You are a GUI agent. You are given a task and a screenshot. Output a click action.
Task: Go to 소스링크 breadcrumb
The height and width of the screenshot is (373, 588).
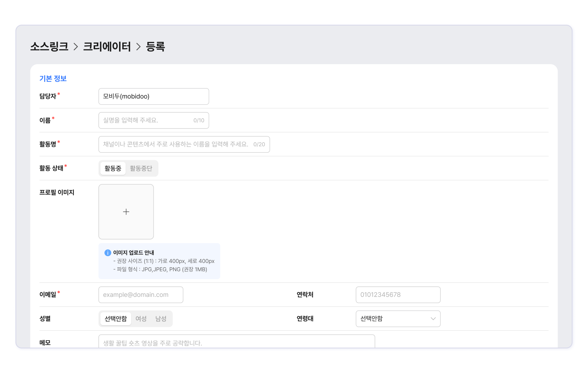49,47
